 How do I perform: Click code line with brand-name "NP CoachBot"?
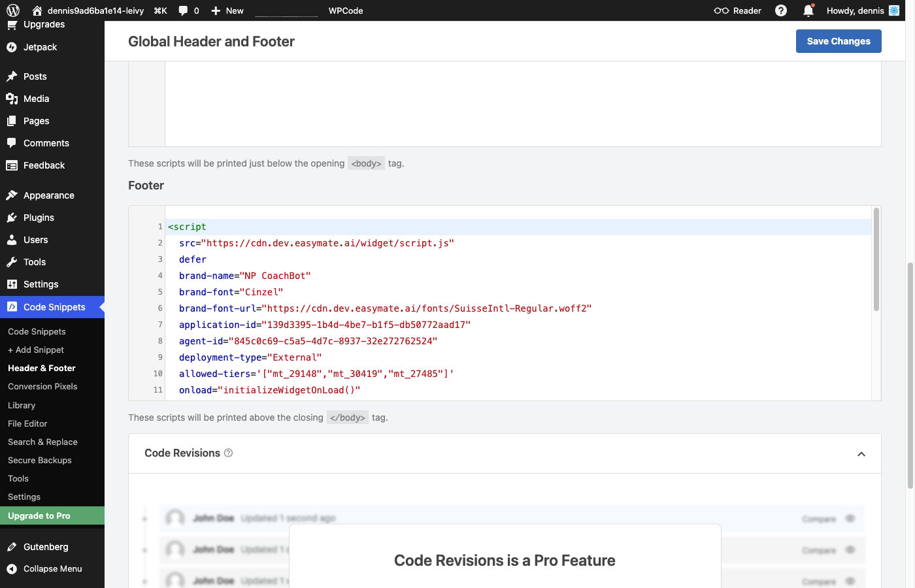pyautogui.click(x=245, y=276)
